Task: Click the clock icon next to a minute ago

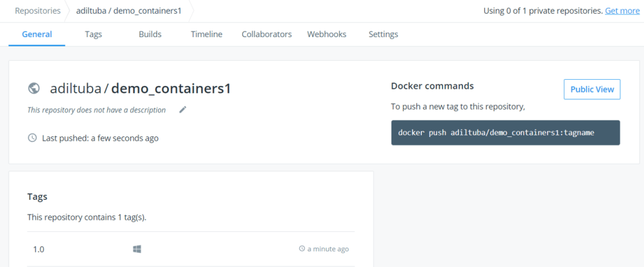Action: coord(302,249)
